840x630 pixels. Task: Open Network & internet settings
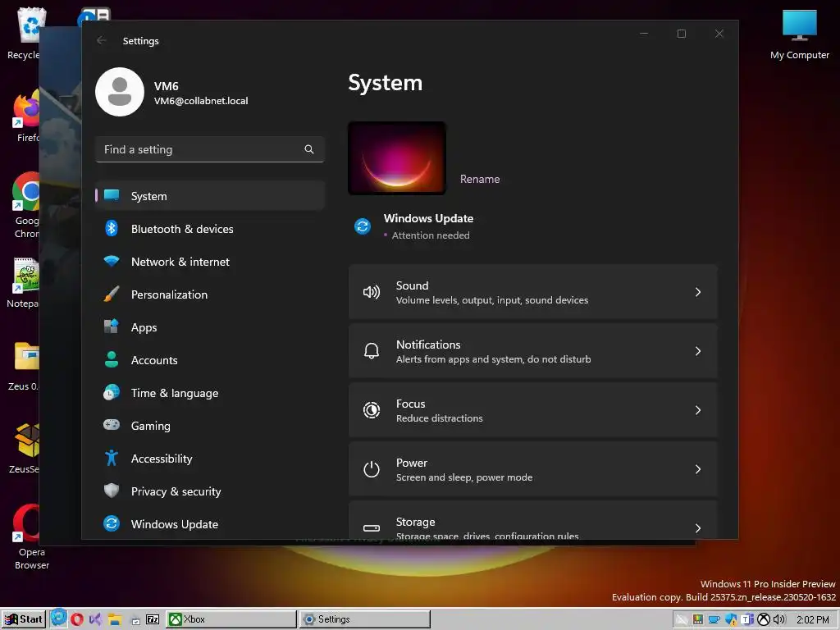tap(210, 262)
